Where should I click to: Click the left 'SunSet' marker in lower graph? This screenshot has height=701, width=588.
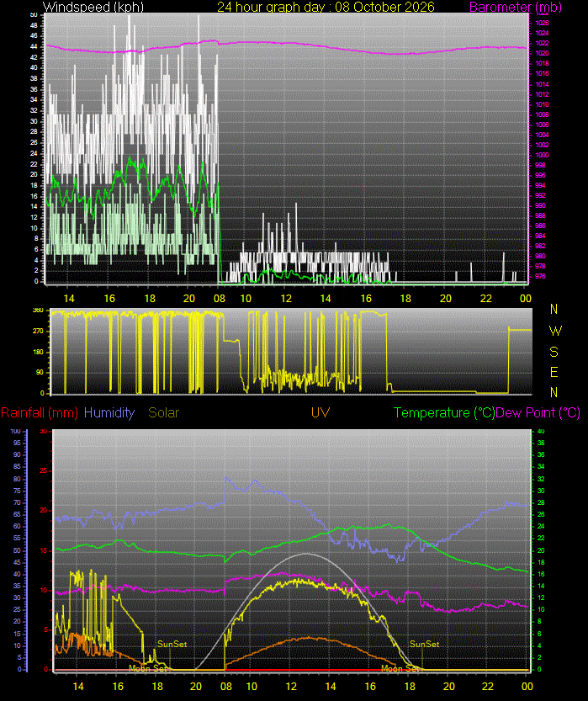(172, 645)
